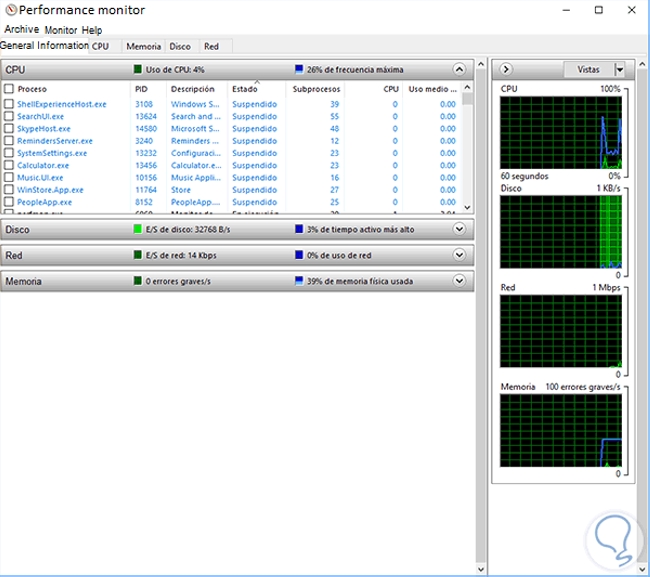Switch to the Memoria tab
650x577 pixels.
[x=143, y=46]
